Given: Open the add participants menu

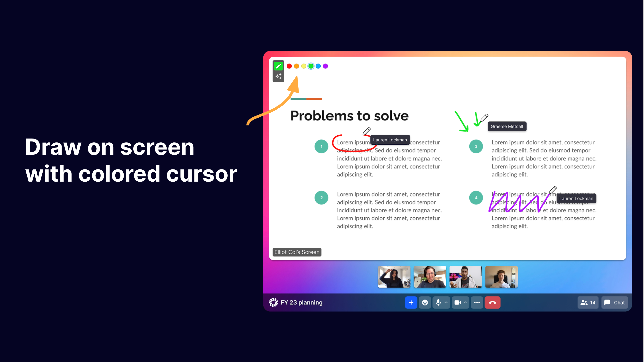Looking at the screenshot, I should tap(410, 302).
